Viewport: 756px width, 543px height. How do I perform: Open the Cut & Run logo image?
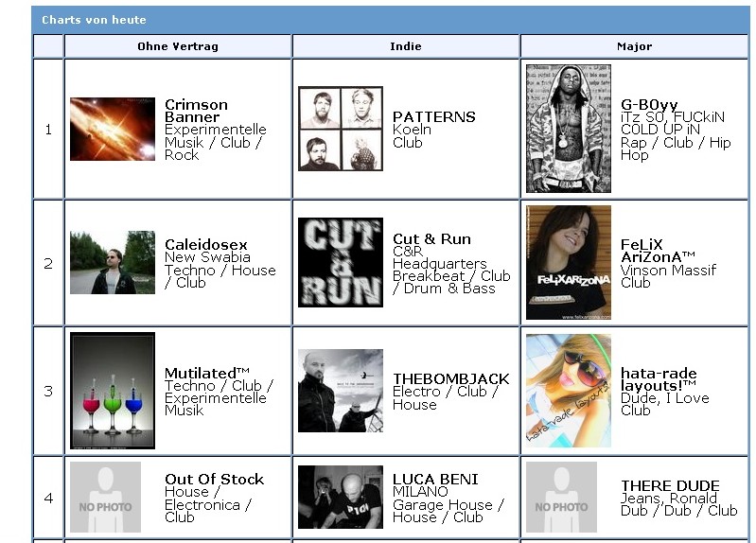point(341,263)
